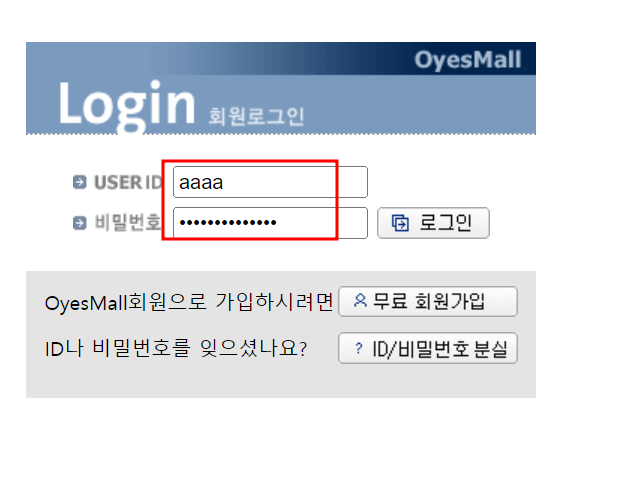Image resolution: width=621 pixels, height=481 pixels.
Task: Open the 무료 회원가입 signup button
Action: pos(428,301)
